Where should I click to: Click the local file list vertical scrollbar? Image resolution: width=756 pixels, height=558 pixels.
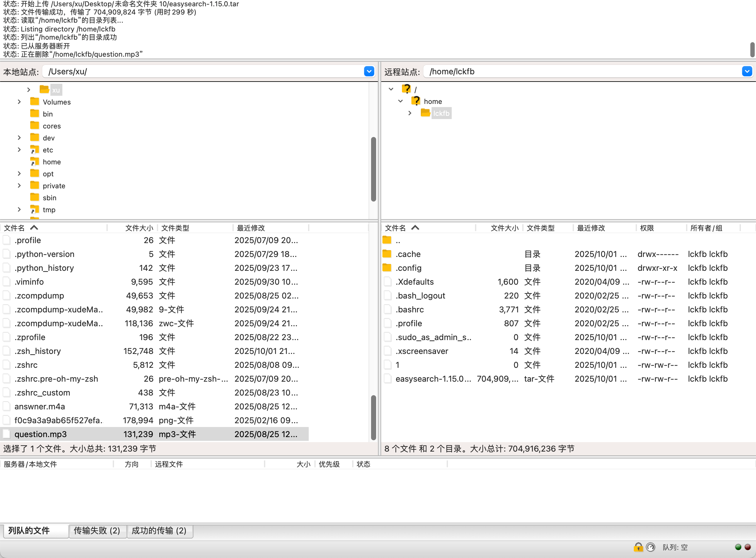click(373, 417)
